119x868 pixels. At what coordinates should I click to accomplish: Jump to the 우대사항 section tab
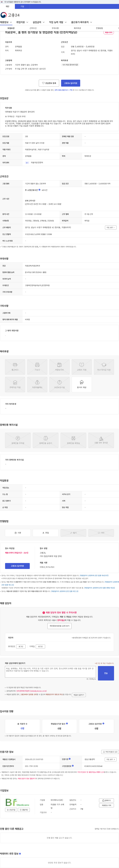pyautogui.click(x=55, y=28)
